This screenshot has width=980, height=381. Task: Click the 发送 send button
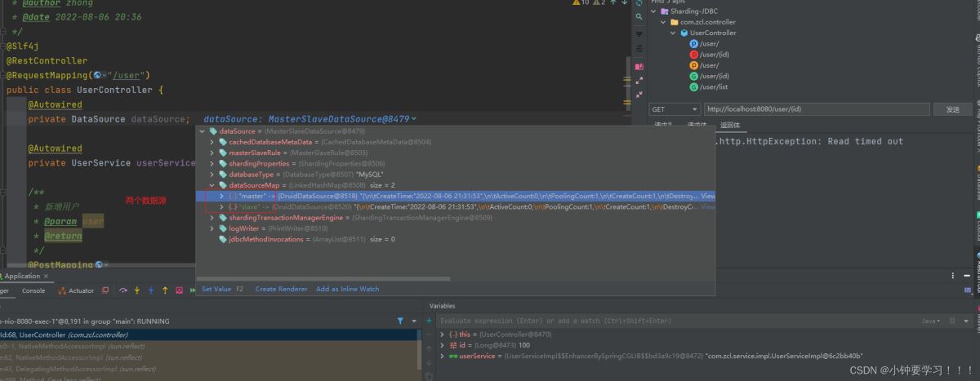(952, 109)
